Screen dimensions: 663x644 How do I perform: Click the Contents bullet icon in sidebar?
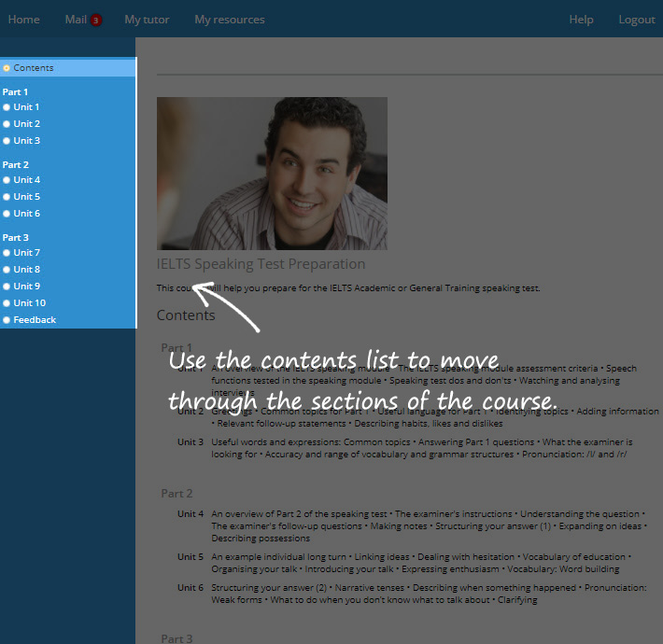7,68
